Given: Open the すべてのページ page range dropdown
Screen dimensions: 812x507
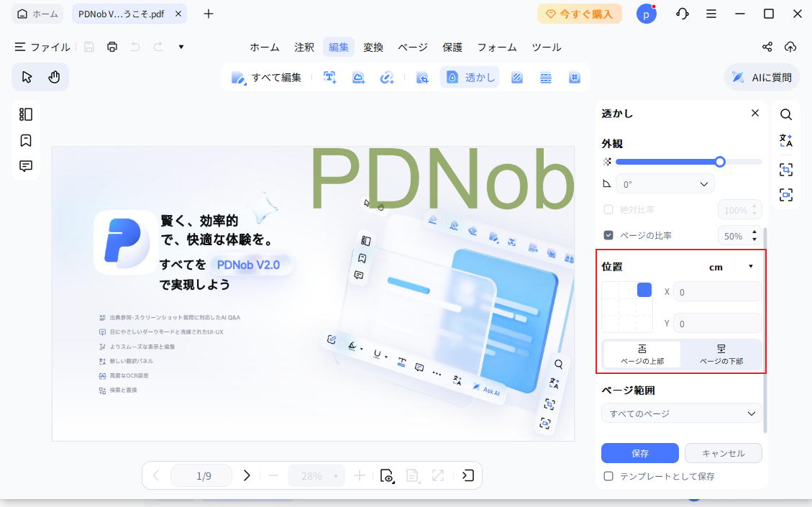Looking at the screenshot, I should (680, 413).
